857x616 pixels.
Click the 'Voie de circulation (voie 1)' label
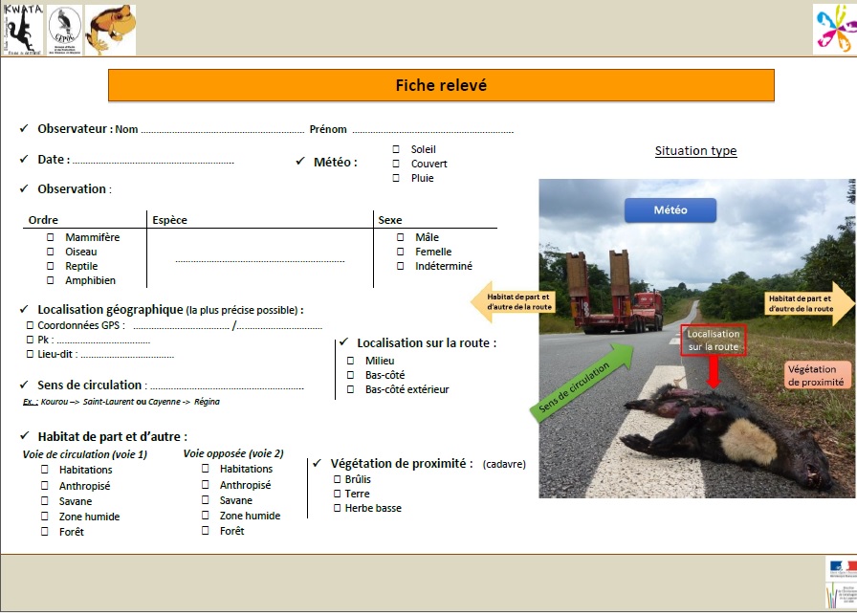[85, 454]
